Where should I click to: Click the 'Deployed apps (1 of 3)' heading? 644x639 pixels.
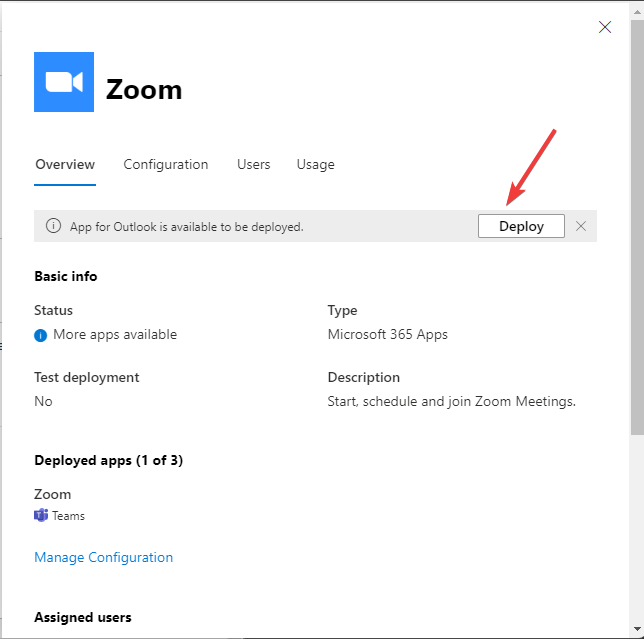[x=108, y=460]
